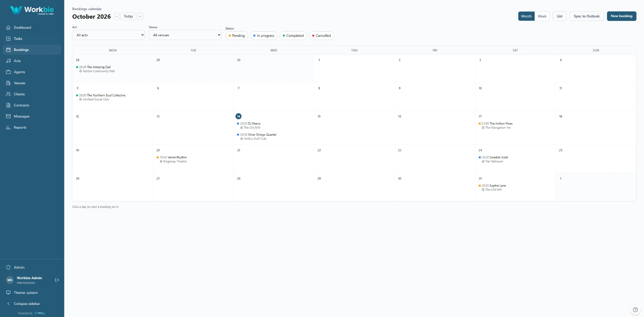Toggle Pending status filter
This screenshot has height=317, width=644.
(x=237, y=36)
